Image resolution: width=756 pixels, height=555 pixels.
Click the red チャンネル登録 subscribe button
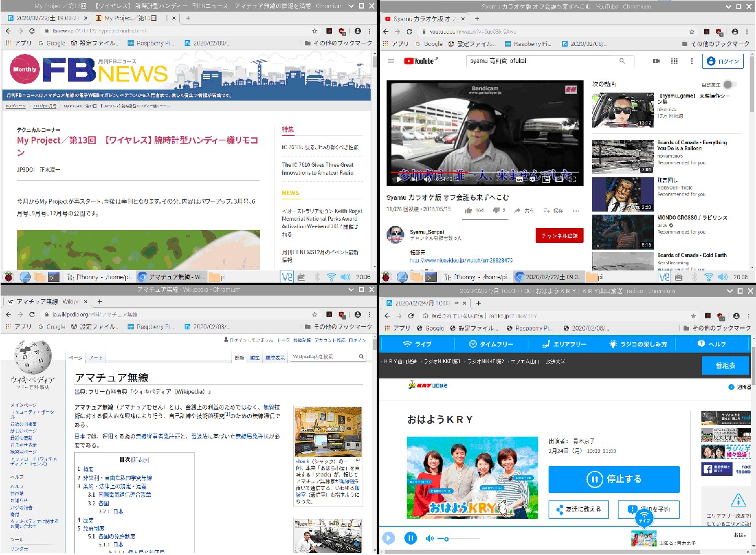(560, 235)
